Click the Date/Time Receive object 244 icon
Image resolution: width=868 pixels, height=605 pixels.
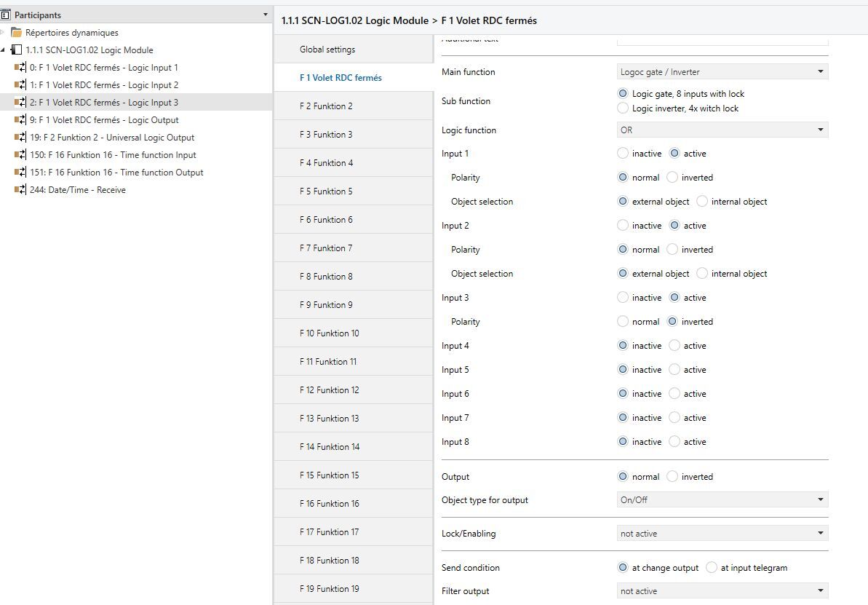(x=20, y=190)
